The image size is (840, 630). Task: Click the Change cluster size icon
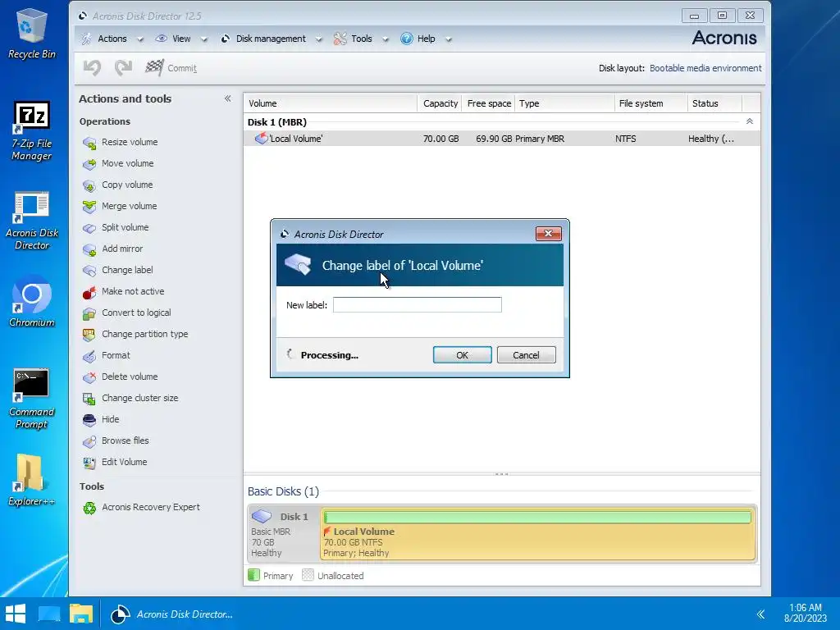[x=89, y=399]
